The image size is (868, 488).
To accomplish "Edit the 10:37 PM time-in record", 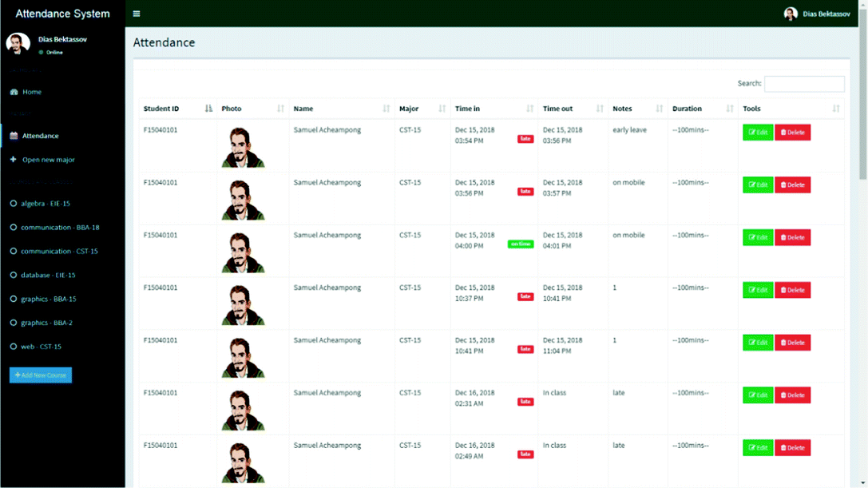I will pos(758,290).
